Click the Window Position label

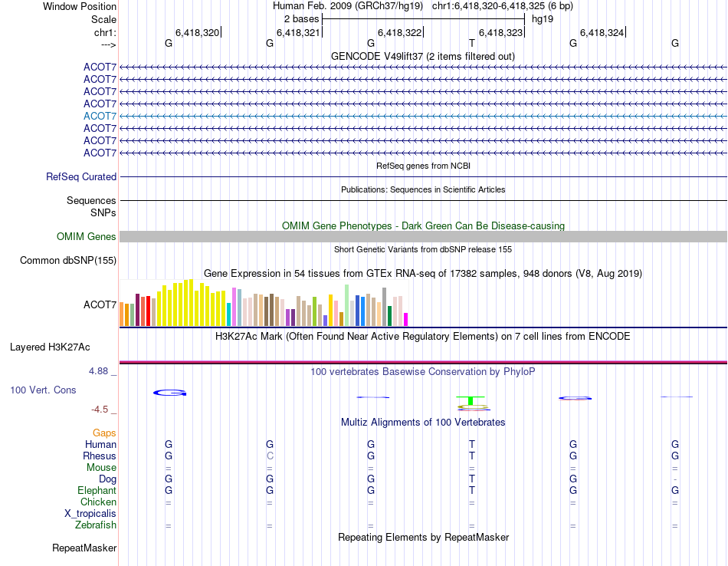tap(80, 6)
